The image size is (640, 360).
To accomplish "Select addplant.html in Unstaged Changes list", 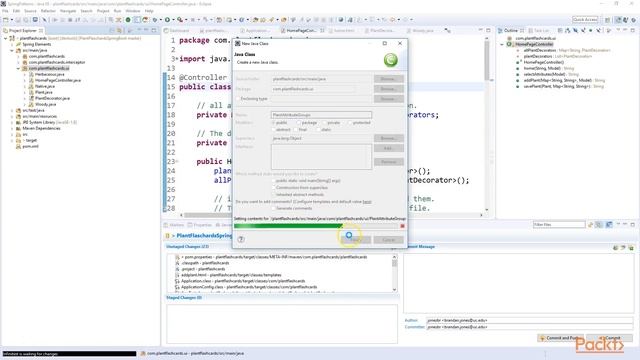I will coord(231,275).
